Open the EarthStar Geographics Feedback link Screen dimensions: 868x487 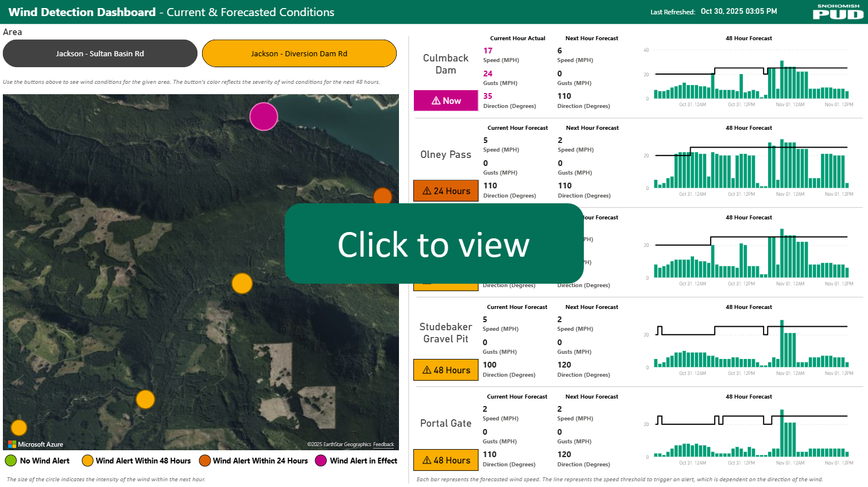[x=383, y=444]
